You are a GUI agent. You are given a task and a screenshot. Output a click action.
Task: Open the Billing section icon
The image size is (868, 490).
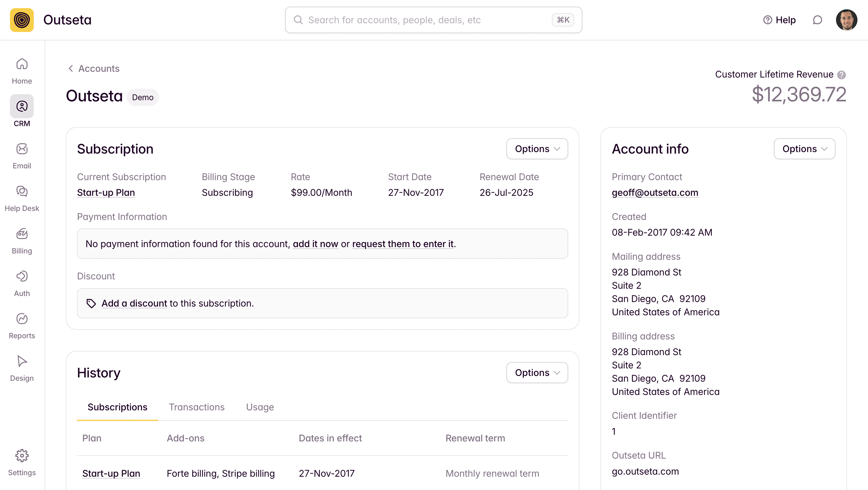point(22,234)
